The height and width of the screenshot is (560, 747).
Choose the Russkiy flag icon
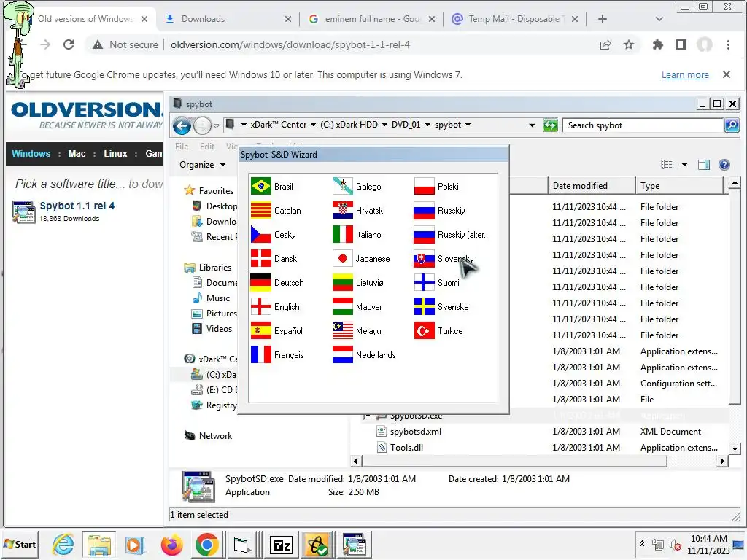click(424, 210)
